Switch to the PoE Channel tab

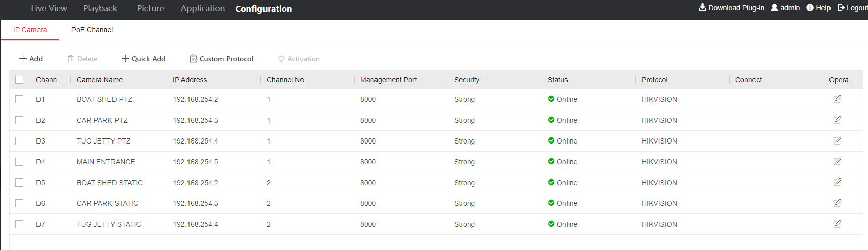92,30
